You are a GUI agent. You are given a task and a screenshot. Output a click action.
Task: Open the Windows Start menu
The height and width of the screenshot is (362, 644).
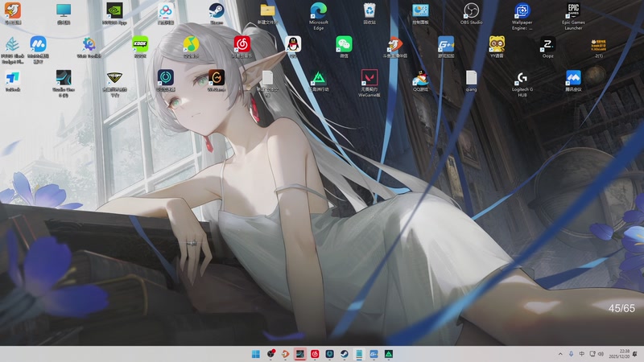click(255, 354)
